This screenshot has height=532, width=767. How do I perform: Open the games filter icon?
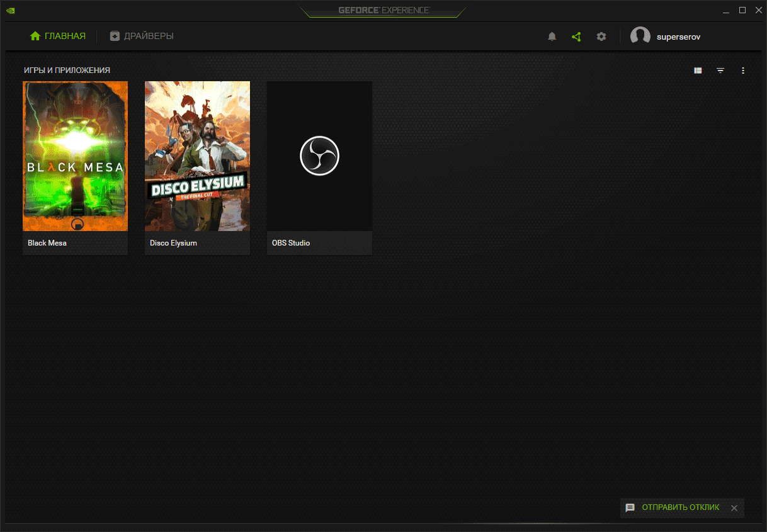720,71
